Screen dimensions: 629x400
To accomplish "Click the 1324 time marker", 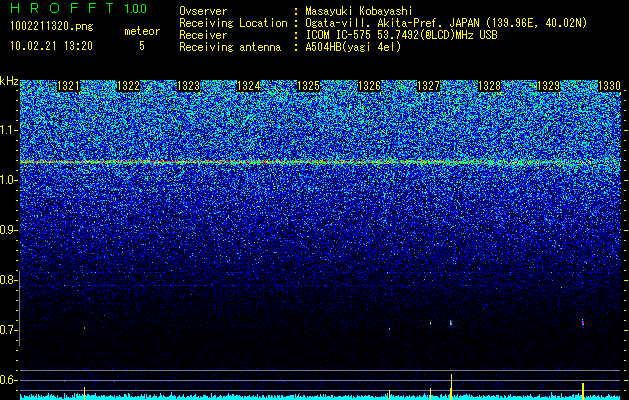I will coord(249,86).
